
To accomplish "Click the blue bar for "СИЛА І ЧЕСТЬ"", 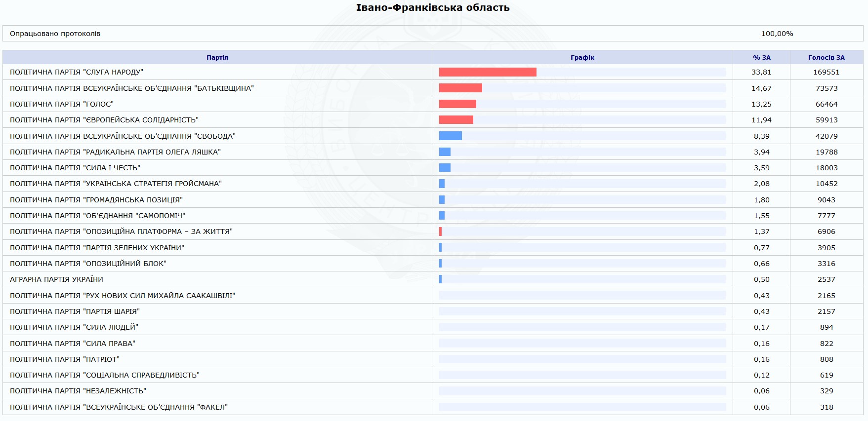I will pos(445,168).
